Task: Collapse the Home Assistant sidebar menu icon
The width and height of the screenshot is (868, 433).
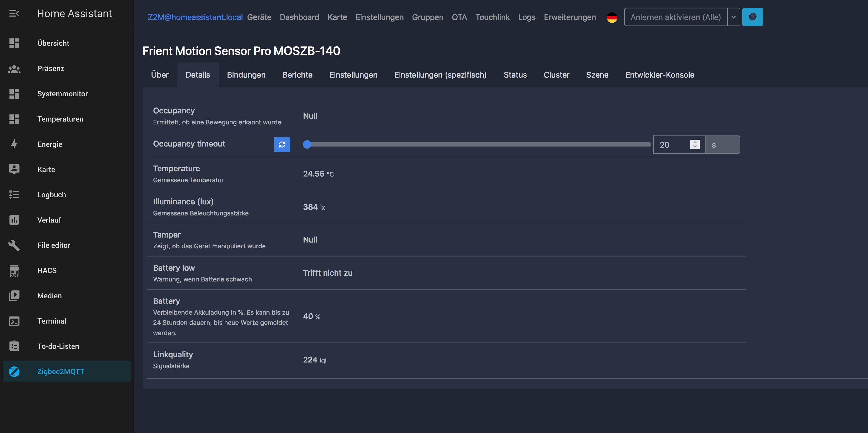Action: (x=14, y=13)
